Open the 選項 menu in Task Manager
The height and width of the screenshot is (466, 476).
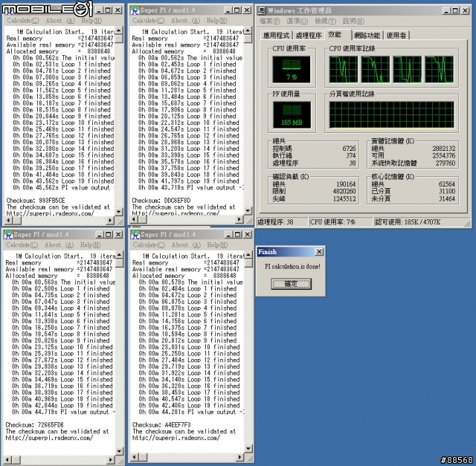(x=297, y=22)
